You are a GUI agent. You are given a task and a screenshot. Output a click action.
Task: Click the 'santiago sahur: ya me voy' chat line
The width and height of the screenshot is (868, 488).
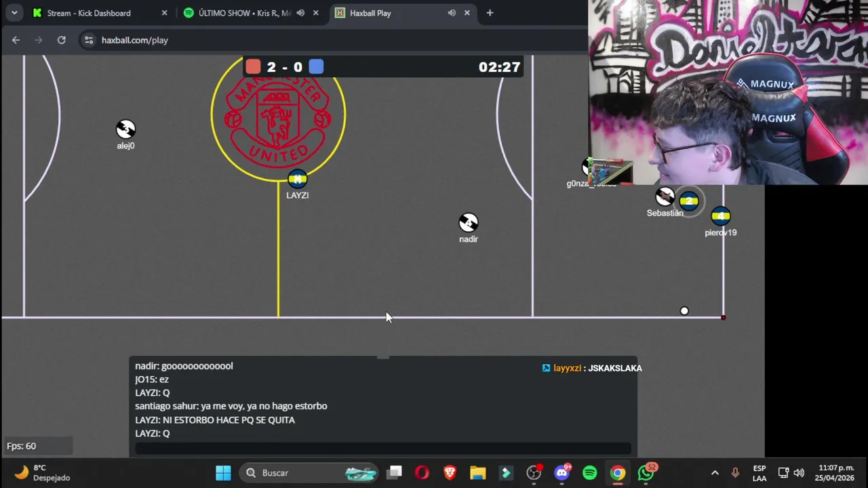(x=231, y=406)
